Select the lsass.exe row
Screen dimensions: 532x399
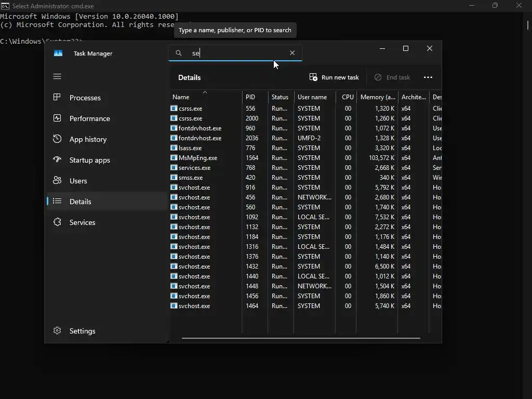tap(305, 148)
